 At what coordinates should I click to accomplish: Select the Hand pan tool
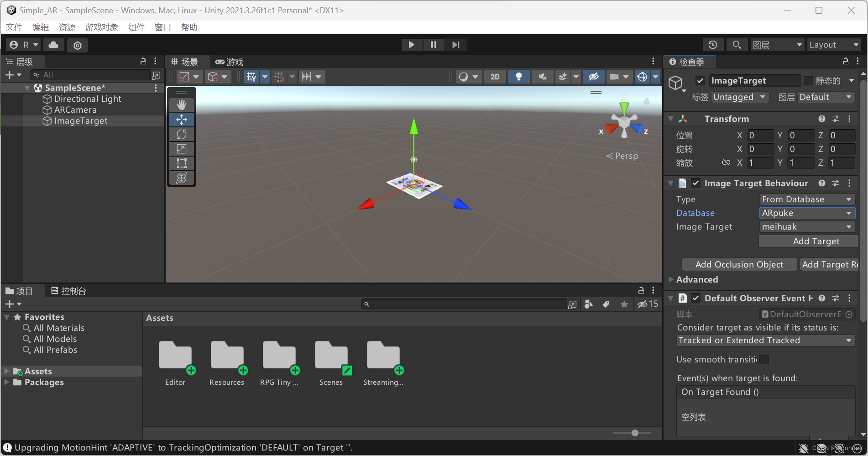point(181,104)
